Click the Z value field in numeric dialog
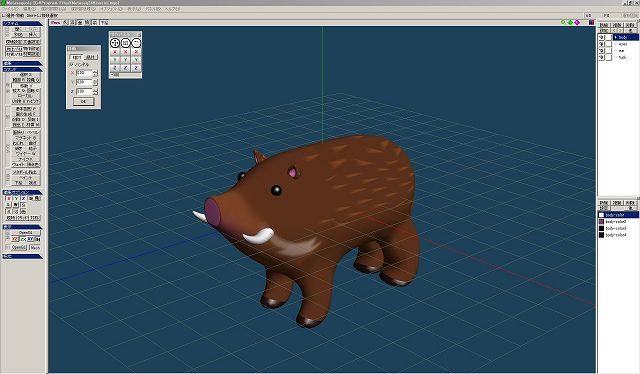The height and width of the screenshot is (374, 640). tap(84, 91)
